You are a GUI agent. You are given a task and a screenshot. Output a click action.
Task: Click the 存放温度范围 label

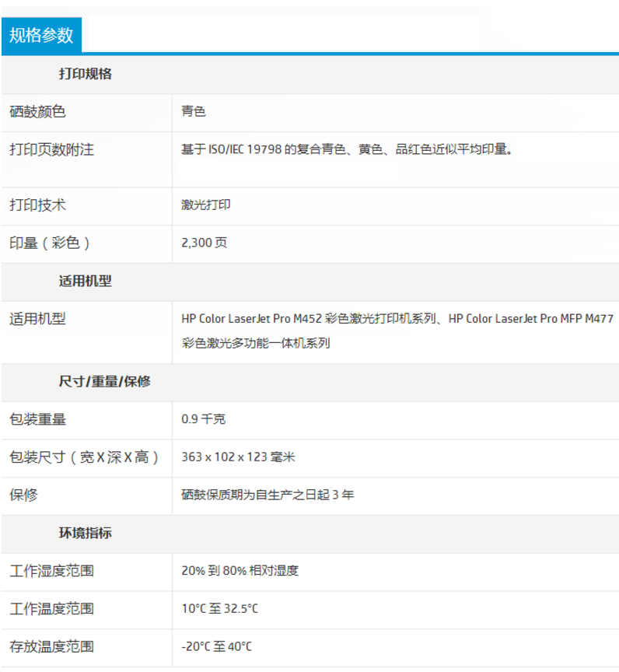(x=52, y=646)
